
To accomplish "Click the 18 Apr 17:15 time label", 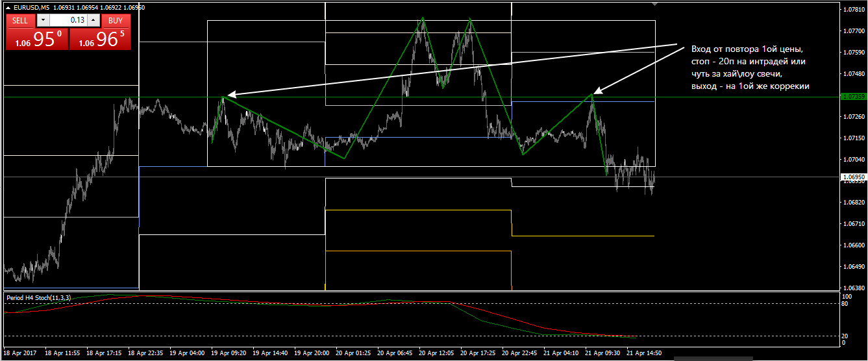I will pyautogui.click(x=105, y=353).
